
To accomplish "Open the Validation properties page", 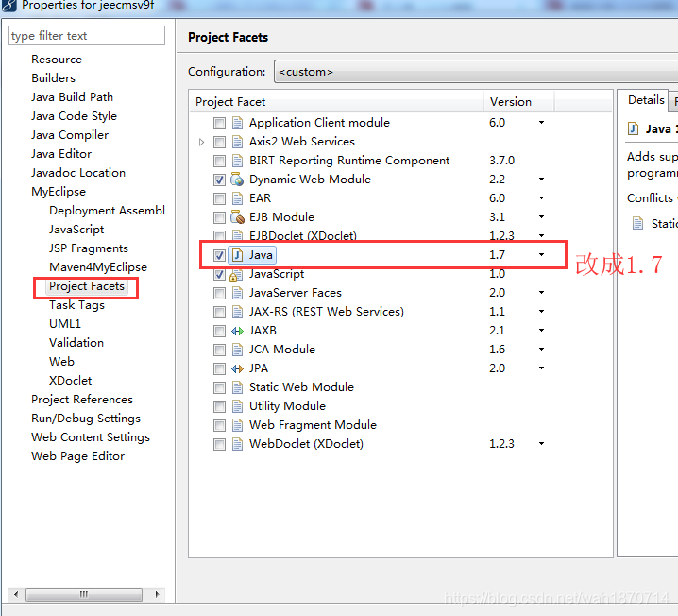I will 76,343.
